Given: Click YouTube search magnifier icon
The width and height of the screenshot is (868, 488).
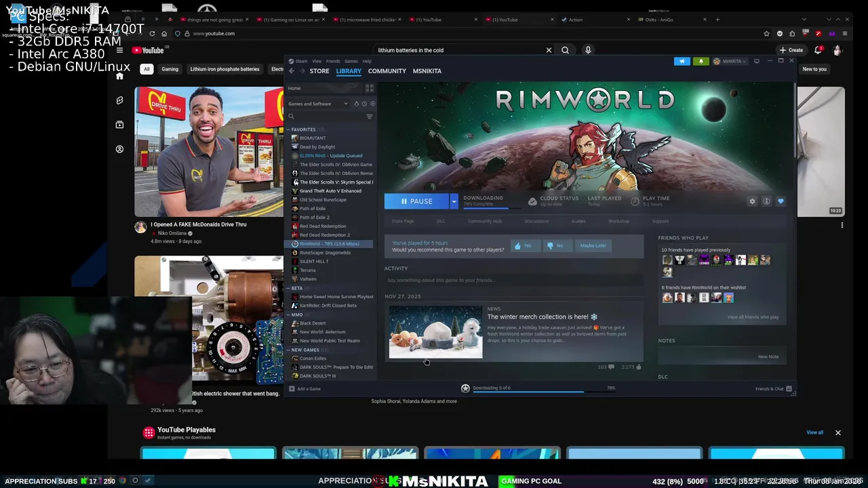Looking at the screenshot, I should tap(565, 50).
